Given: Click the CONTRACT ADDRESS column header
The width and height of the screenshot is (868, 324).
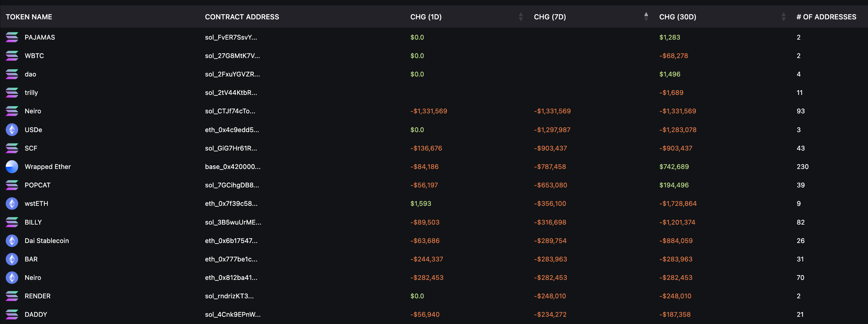Looking at the screenshot, I should point(242,17).
